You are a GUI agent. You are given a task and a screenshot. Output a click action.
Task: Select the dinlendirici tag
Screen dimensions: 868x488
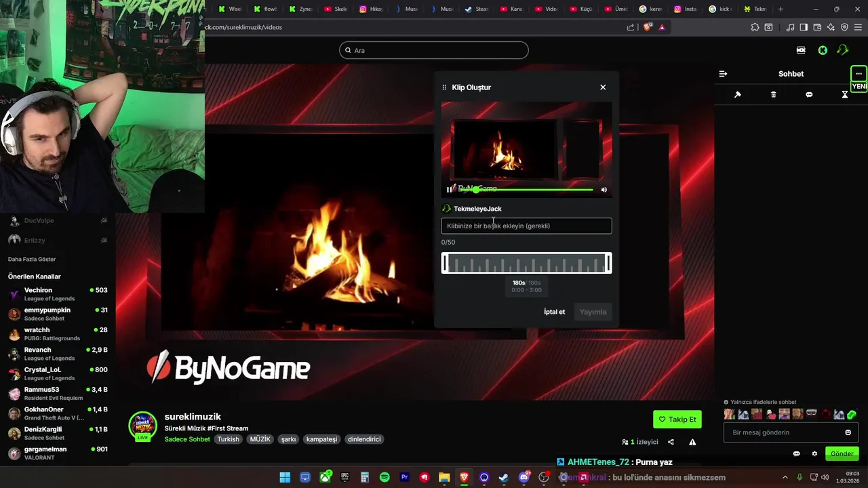[365, 439]
